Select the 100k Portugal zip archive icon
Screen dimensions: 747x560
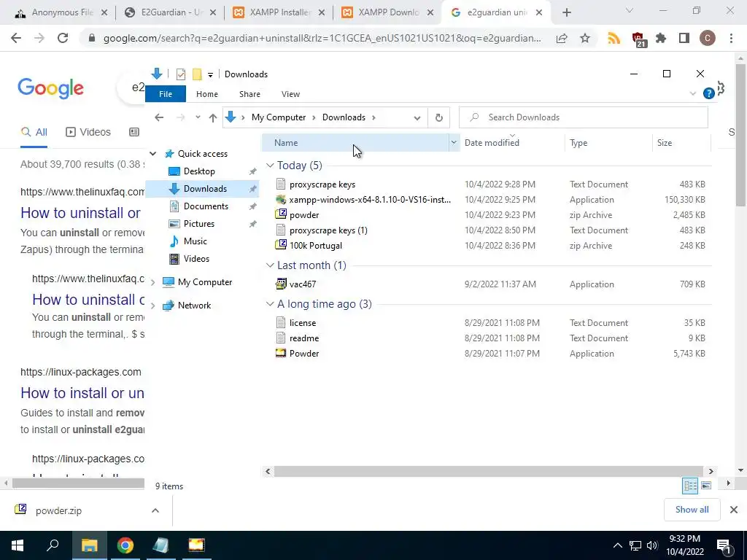(x=281, y=245)
